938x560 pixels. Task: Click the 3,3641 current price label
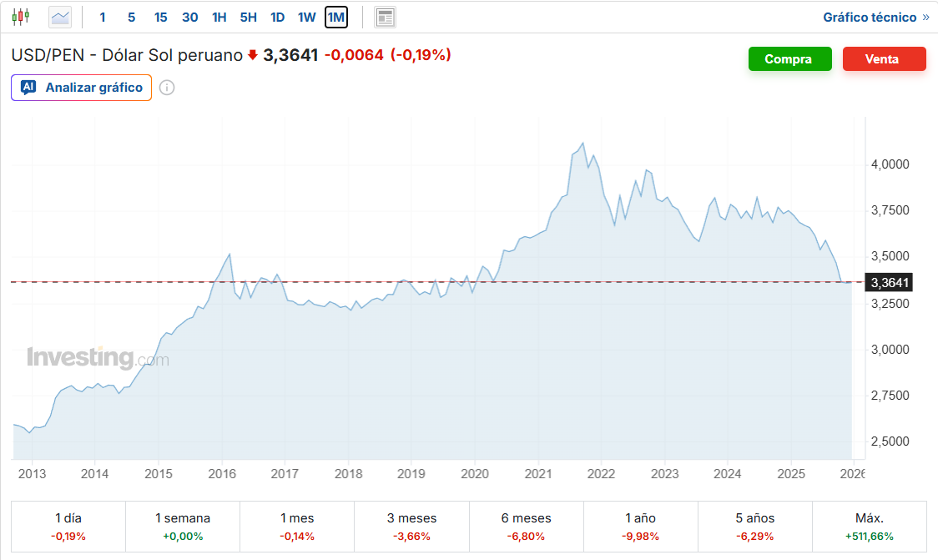[x=889, y=282]
